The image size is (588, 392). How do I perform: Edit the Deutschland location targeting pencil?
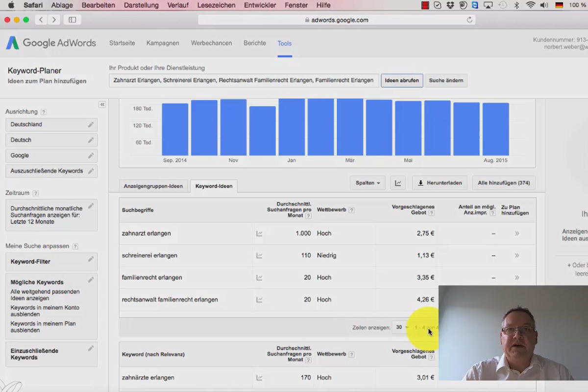click(x=91, y=124)
